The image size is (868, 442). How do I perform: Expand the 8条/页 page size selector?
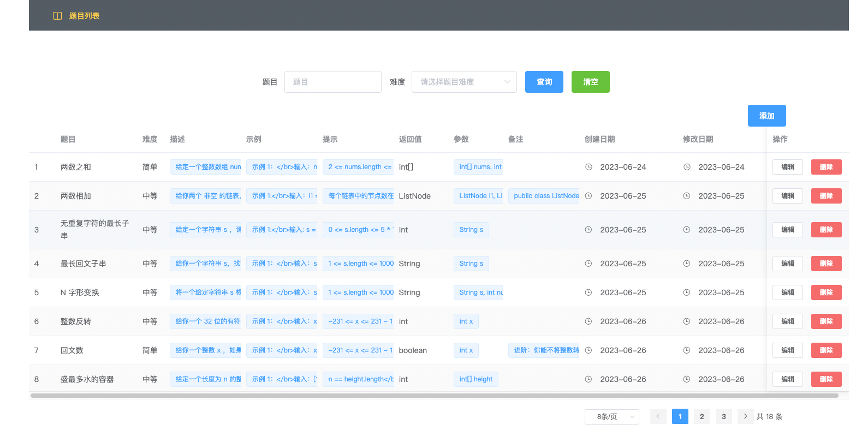(x=611, y=416)
